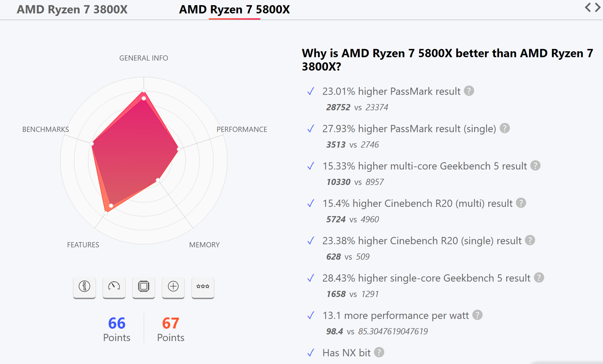The width and height of the screenshot is (603, 364).
Task: Click help icon beside multi-core Geekbench 5
Action: click(535, 166)
